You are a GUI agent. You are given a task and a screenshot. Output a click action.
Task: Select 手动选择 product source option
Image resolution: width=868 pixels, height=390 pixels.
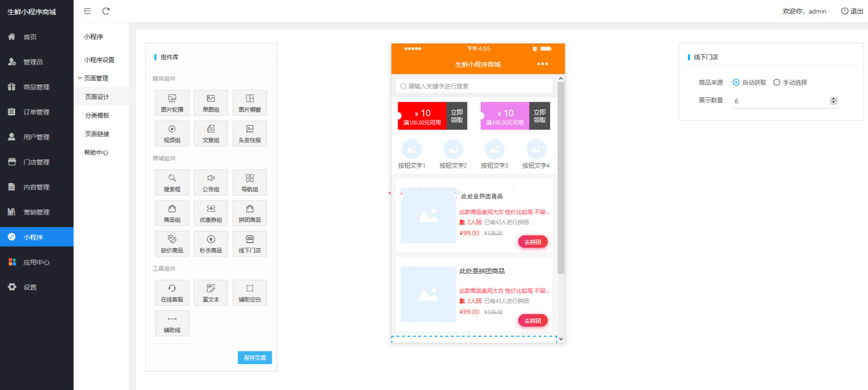[777, 83]
